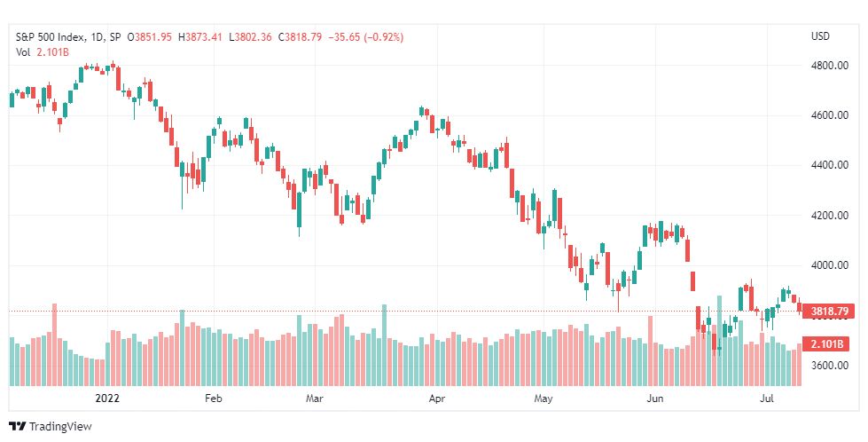
Task: Click the May label on time axis
Action: (x=543, y=399)
